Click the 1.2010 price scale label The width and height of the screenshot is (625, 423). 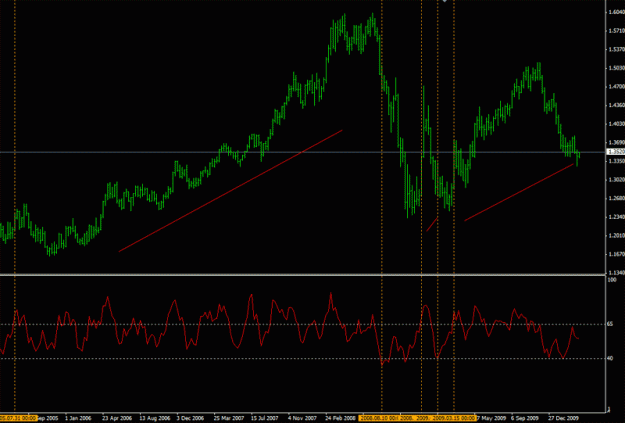click(616, 236)
